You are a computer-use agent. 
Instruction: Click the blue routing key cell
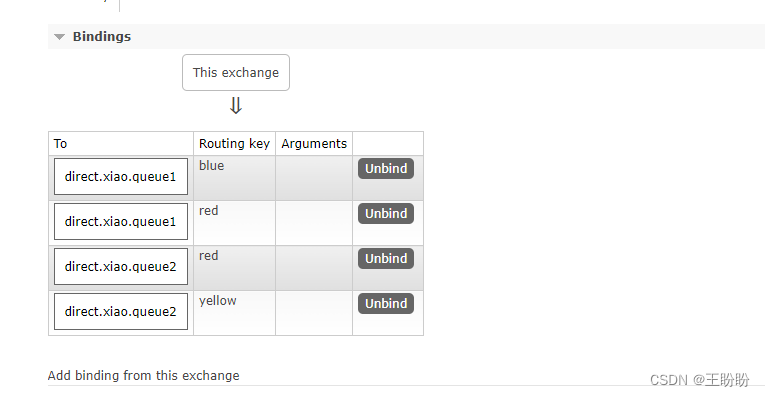coord(234,178)
